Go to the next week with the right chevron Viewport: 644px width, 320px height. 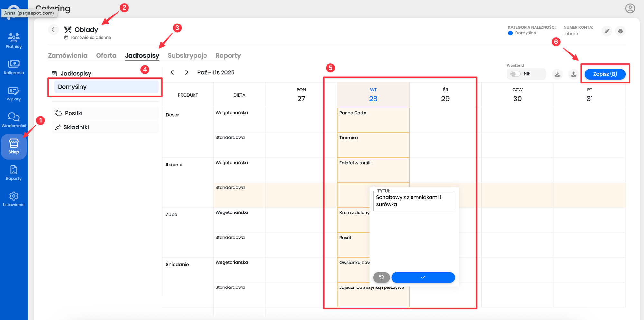coord(187,72)
